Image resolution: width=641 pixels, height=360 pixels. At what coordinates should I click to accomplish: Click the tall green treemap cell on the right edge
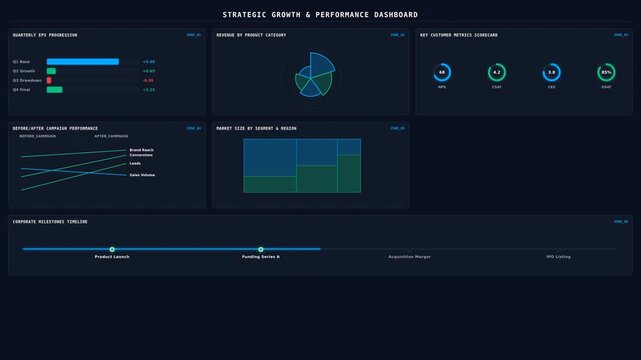(349, 174)
